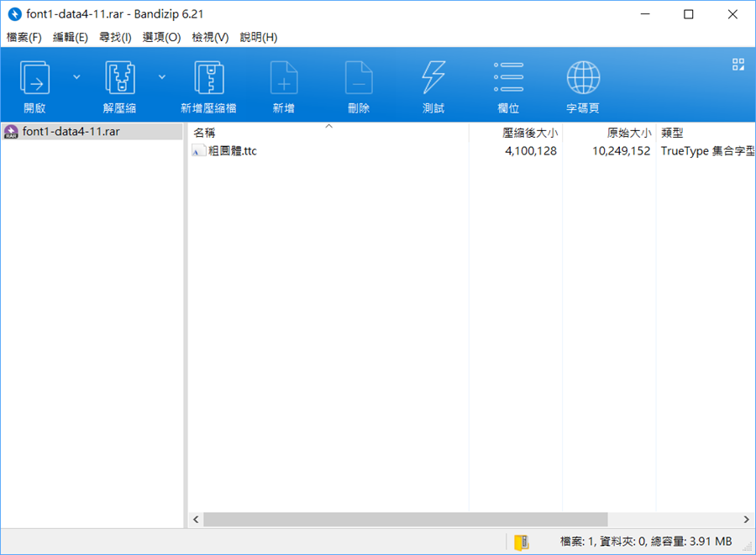Open the 檔案(F) menu
This screenshot has width=756, height=555.
24,37
